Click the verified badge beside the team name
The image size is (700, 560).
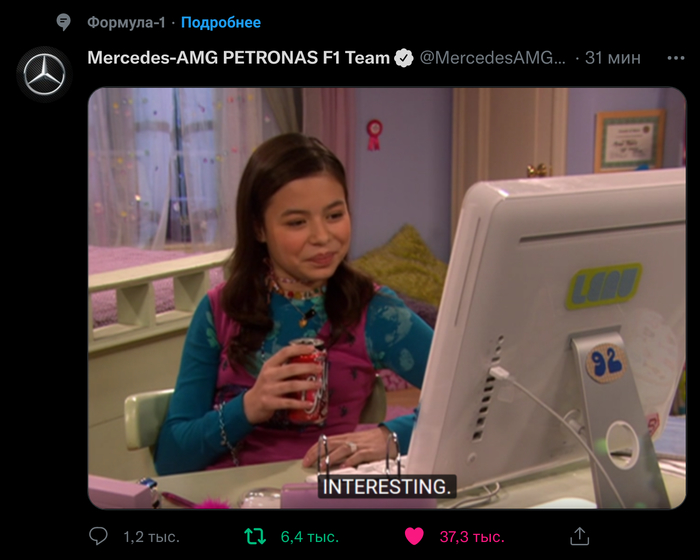(404, 58)
